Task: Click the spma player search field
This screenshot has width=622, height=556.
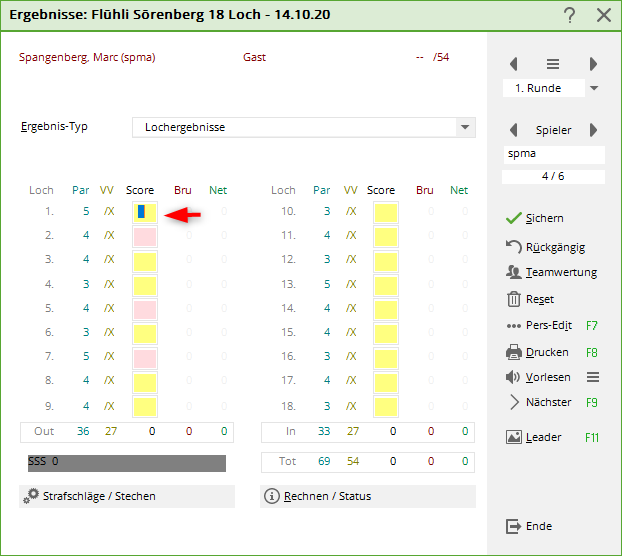Action: point(554,155)
